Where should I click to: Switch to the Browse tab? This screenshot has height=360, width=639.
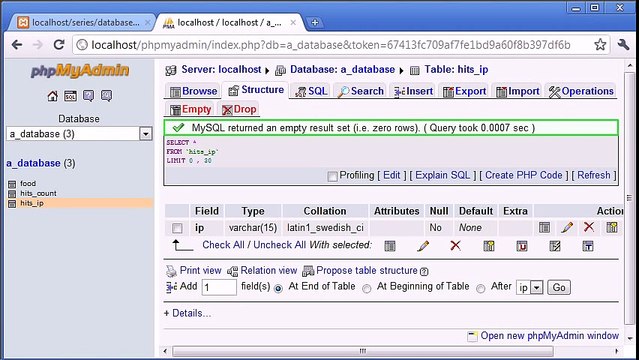194,91
